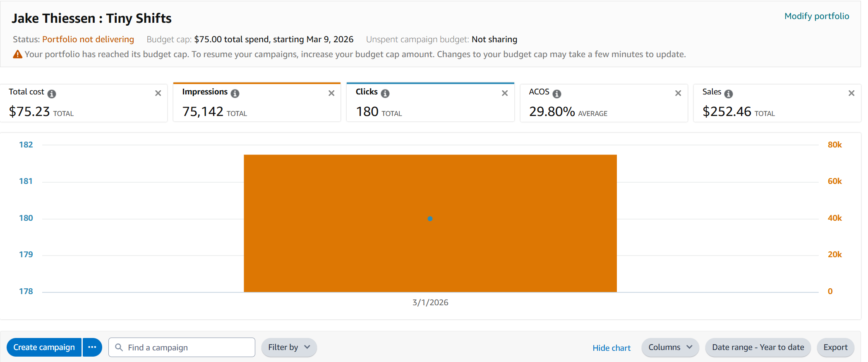Select the Clicks metric tab
The height and width of the screenshot is (362, 868).
(x=430, y=102)
